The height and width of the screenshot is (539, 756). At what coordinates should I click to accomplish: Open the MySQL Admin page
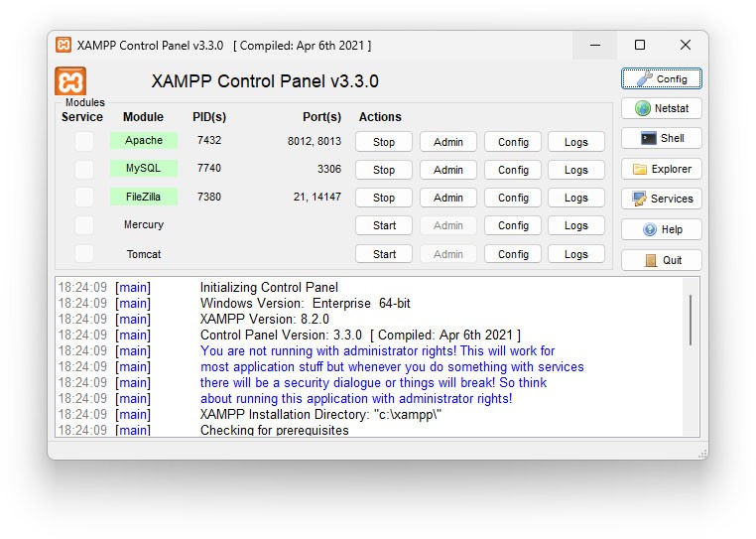pyautogui.click(x=448, y=170)
